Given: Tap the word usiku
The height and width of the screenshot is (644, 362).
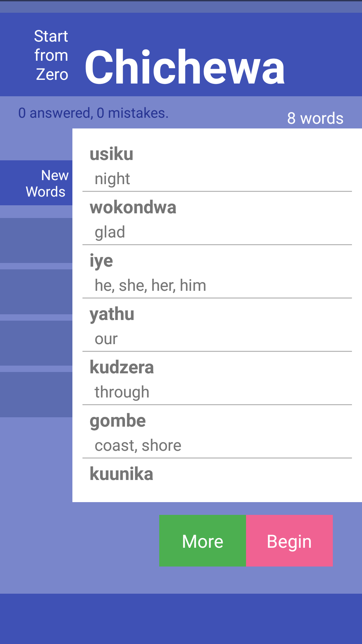Looking at the screenshot, I should click(112, 154).
